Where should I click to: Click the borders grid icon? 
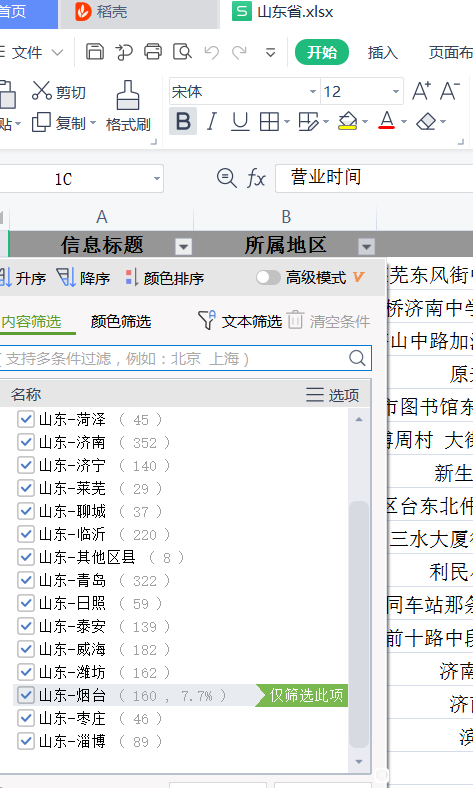pos(269,122)
